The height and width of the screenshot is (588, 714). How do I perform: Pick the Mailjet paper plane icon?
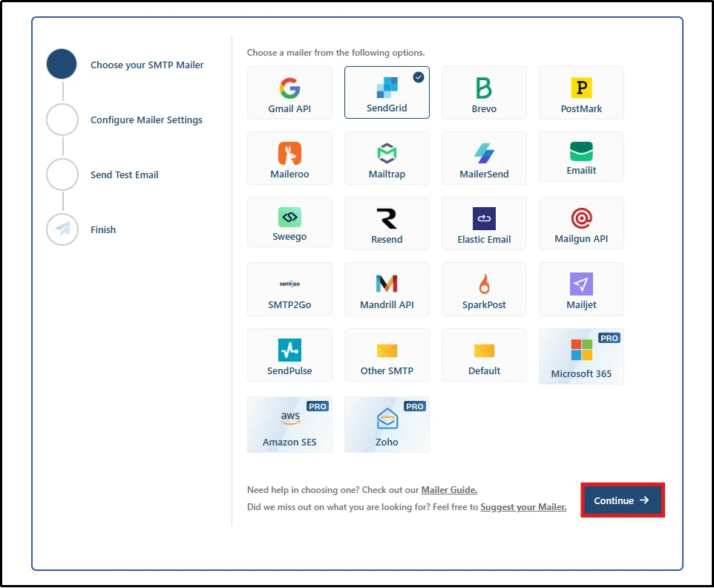(x=581, y=284)
